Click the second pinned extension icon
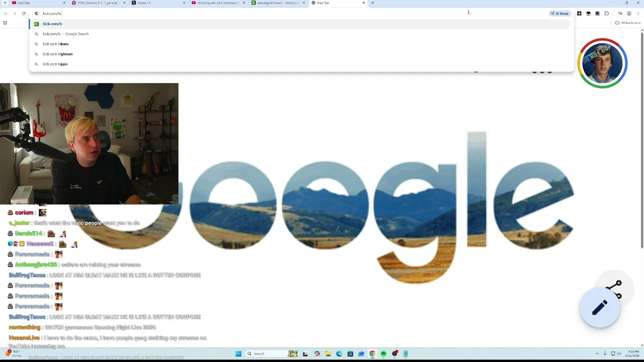The height and width of the screenshot is (362, 644). click(x=588, y=14)
